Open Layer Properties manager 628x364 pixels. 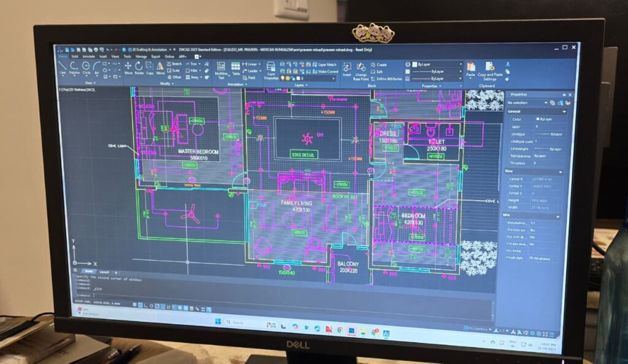tap(271, 70)
